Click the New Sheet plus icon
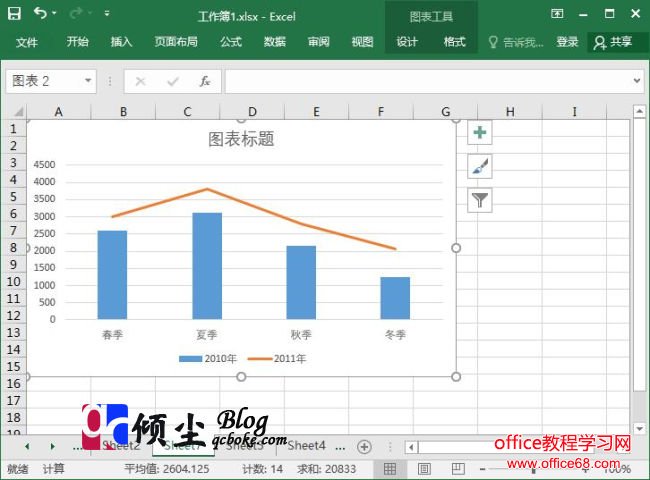 point(364,447)
